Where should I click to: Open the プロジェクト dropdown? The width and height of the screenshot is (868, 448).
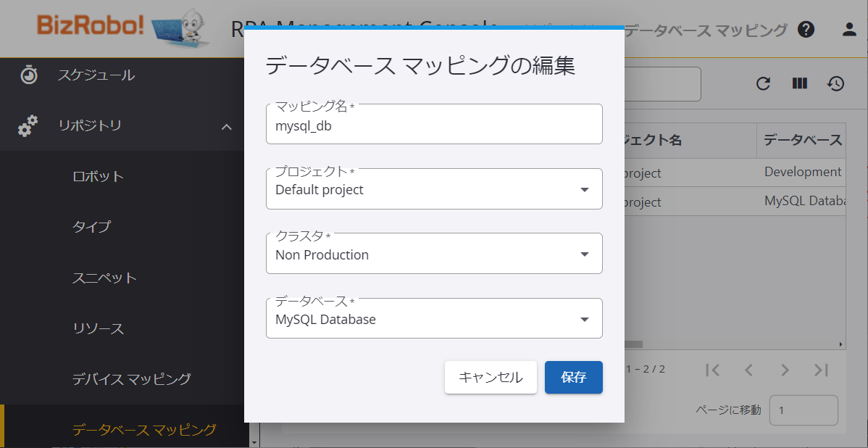434,188
